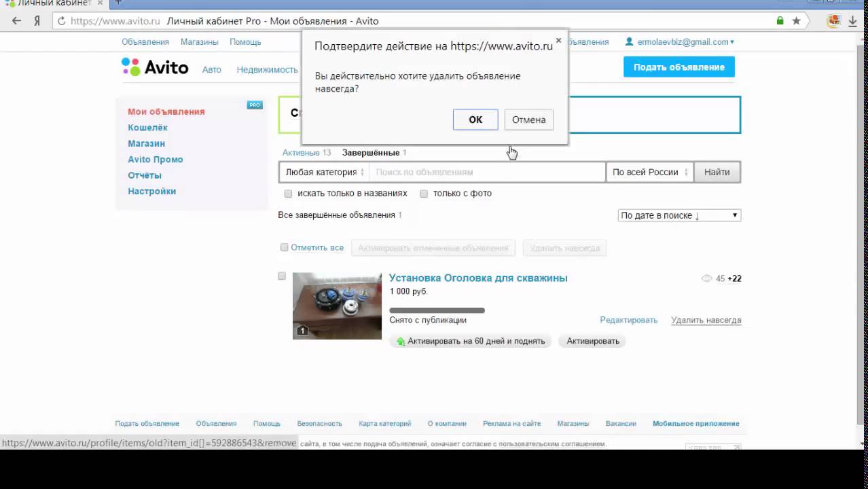Open 'Мои объявления' in the sidebar
Screen dimensions: 868x489
(x=166, y=111)
